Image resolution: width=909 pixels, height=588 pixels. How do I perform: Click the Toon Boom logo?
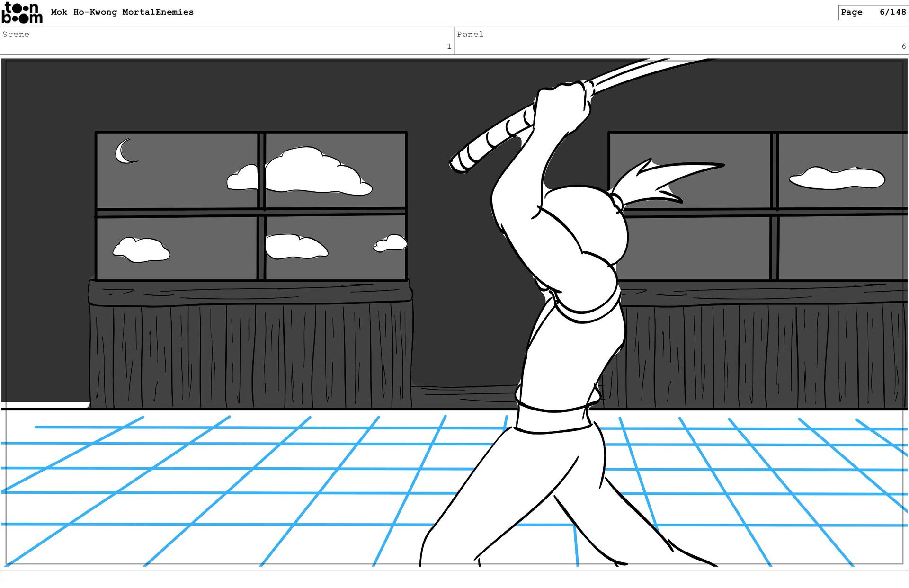[22, 13]
